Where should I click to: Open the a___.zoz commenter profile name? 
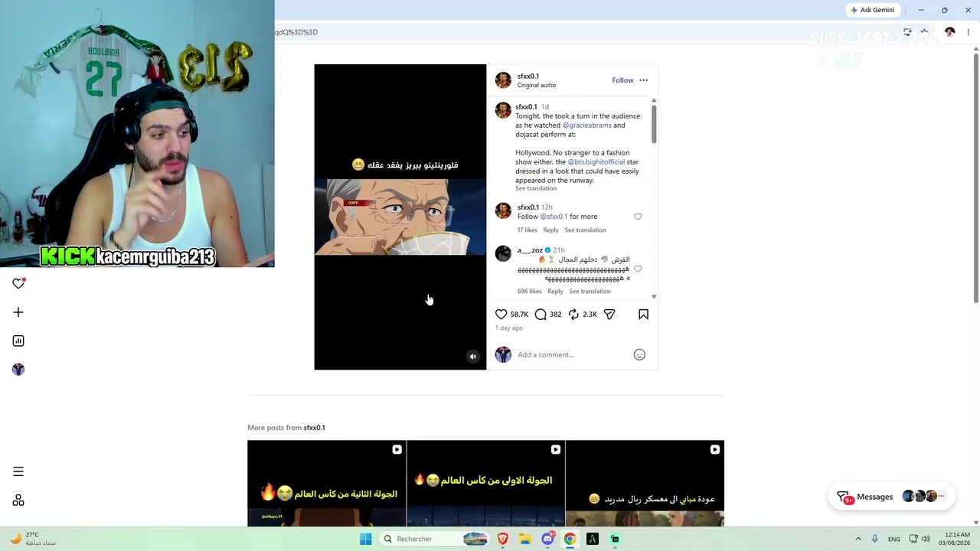pyautogui.click(x=530, y=250)
